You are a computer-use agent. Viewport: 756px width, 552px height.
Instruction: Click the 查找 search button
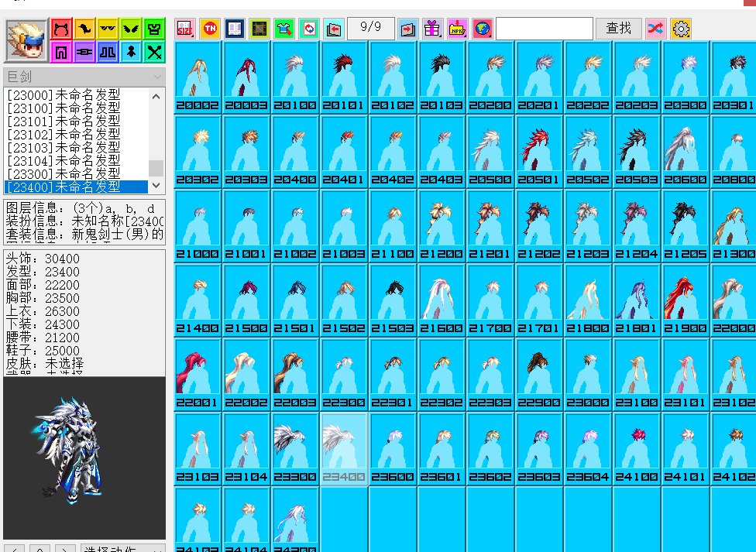click(x=618, y=29)
